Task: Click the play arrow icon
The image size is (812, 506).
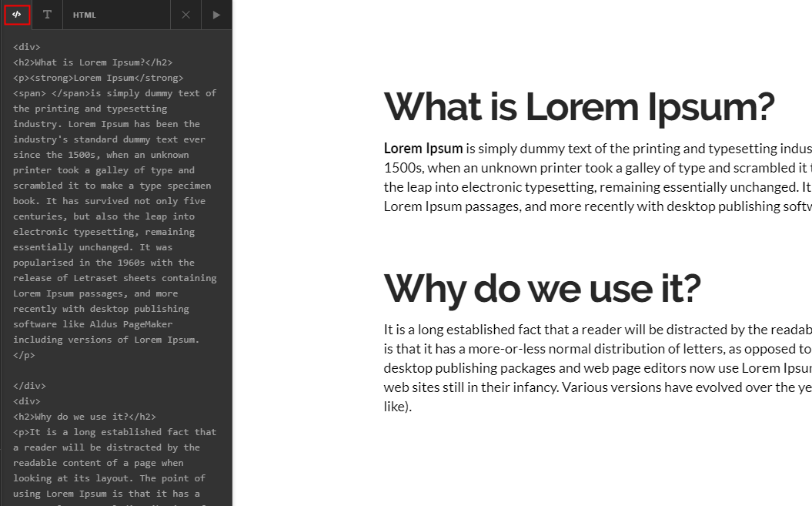Action: [x=216, y=15]
